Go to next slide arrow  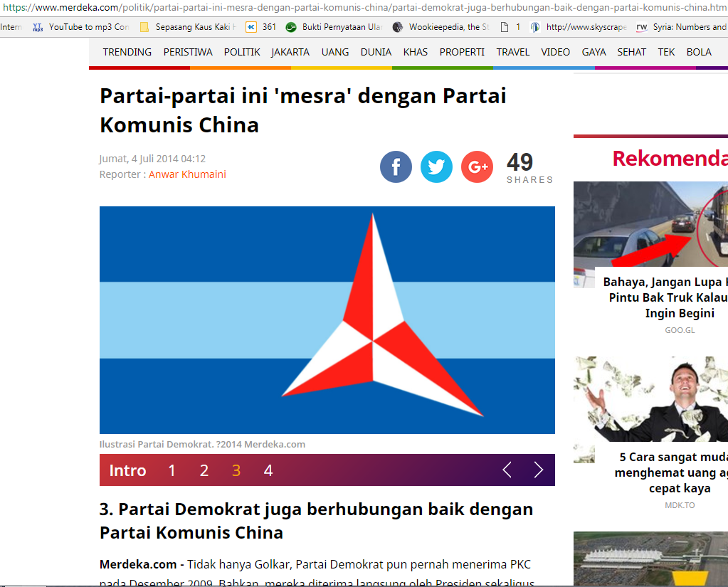coord(539,470)
